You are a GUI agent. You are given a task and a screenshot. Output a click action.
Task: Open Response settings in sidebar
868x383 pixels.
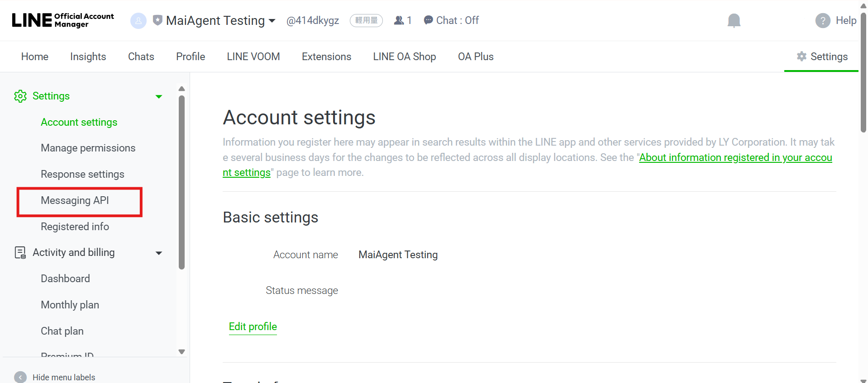tap(82, 174)
